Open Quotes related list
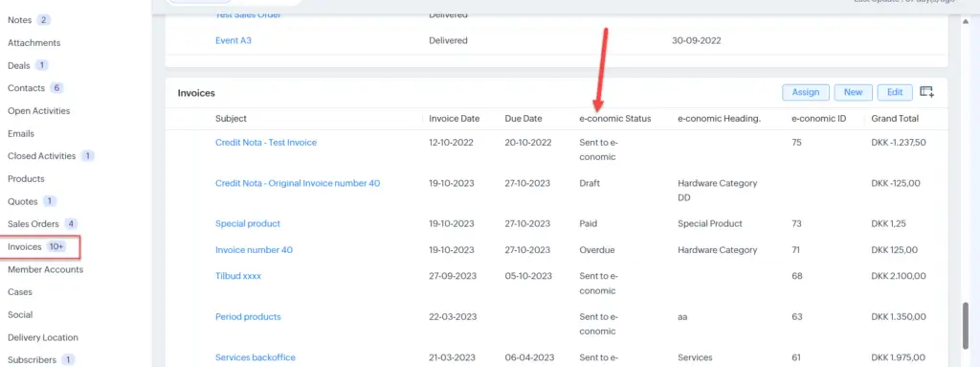This screenshot has height=367, width=980. pos(23,201)
